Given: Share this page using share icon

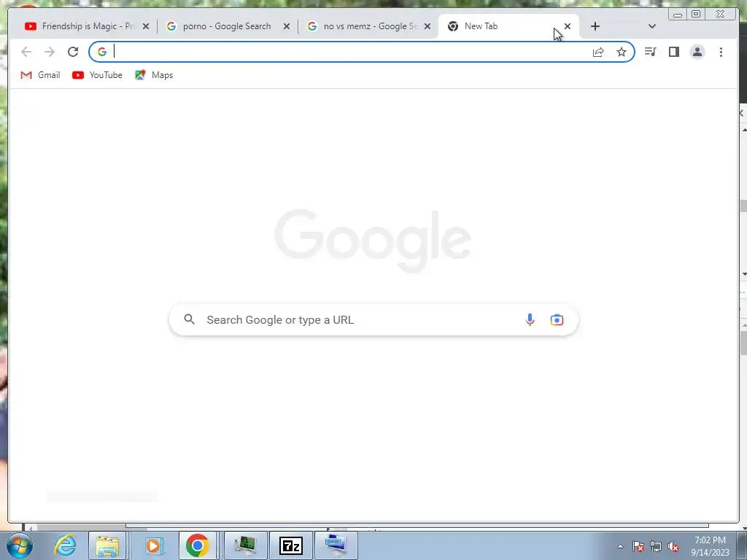Looking at the screenshot, I should click(x=598, y=52).
